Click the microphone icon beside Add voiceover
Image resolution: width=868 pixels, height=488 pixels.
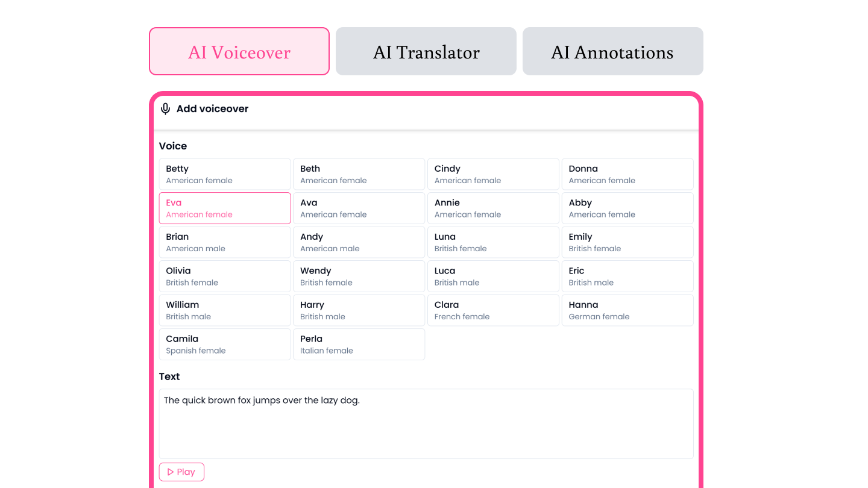pyautogui.click(x=165, y=109)
